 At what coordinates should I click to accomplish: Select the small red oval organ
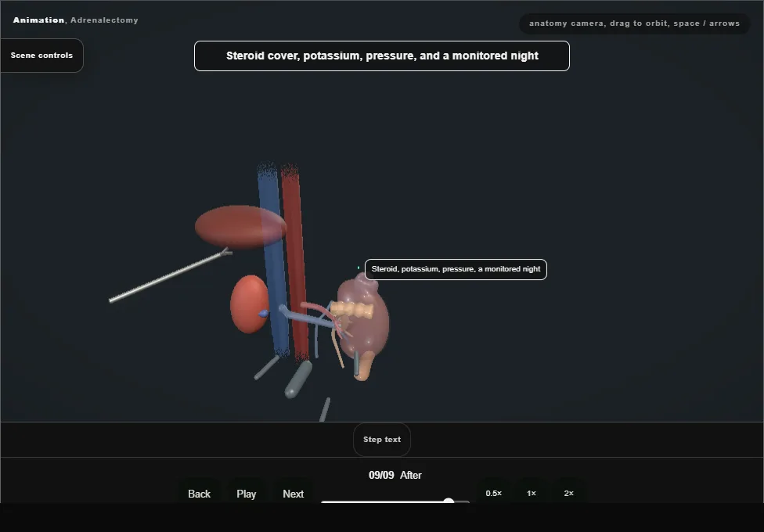click(x=249, y=304)
